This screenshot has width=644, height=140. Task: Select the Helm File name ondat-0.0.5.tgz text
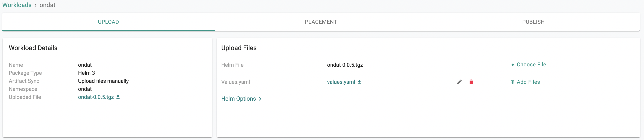pos(345,65)
